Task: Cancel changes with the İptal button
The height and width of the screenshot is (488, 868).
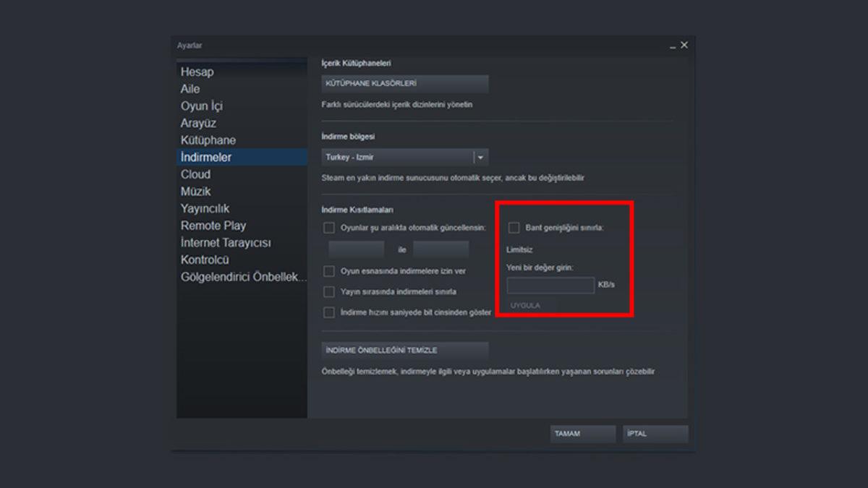Action: point(655,434)
